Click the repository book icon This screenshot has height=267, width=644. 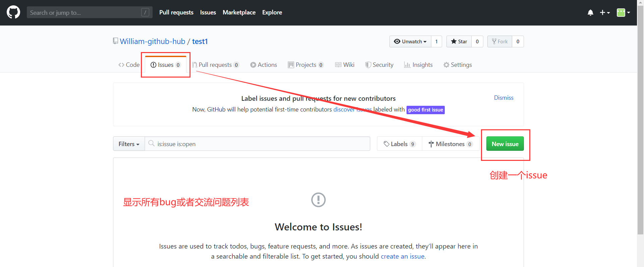coord(115,41)
